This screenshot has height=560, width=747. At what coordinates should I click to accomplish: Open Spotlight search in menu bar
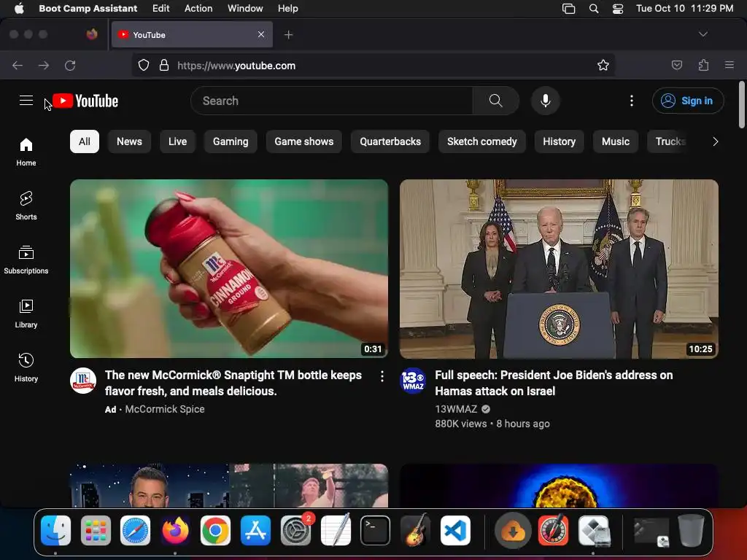tap(594, 9)
